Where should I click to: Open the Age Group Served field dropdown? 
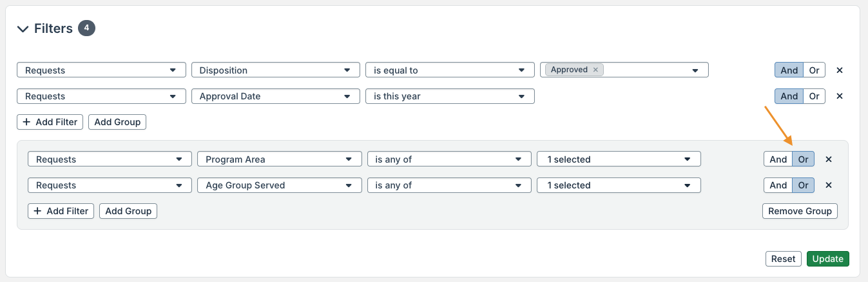point(278,185)
